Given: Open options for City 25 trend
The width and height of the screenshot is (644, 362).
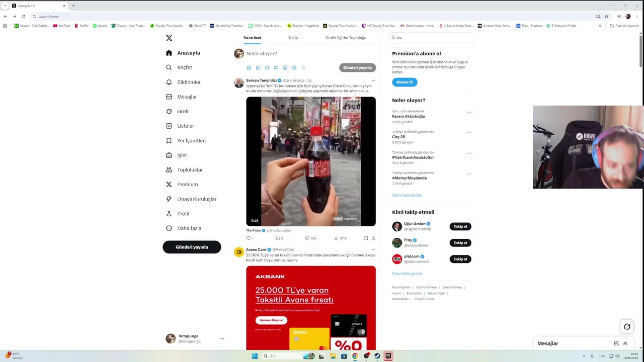Looking at the screenshot, I should 469,133.
